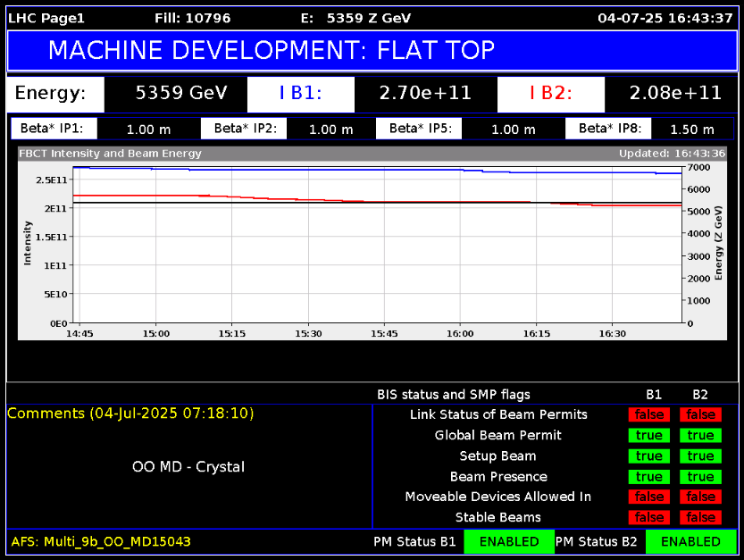This screenshot has height=560, width=744.
Task: Select the Beta* IP2 1.00 m value
Action: point(330,130)
